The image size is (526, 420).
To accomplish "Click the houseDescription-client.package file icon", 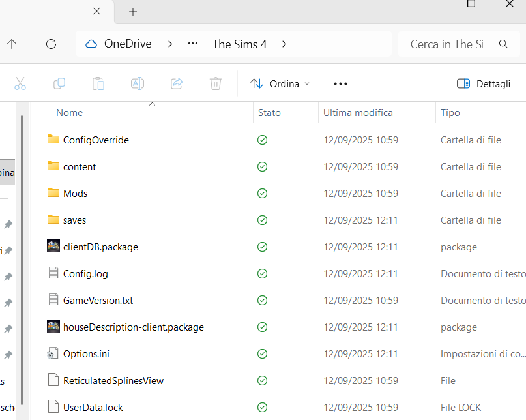I will pyautogui.click(x=53, y=326).
